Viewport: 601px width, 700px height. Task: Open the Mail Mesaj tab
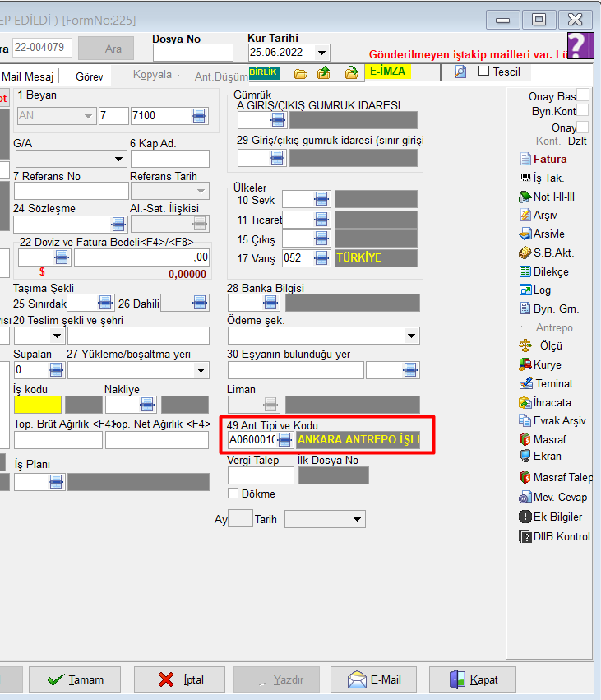(28, 76)
